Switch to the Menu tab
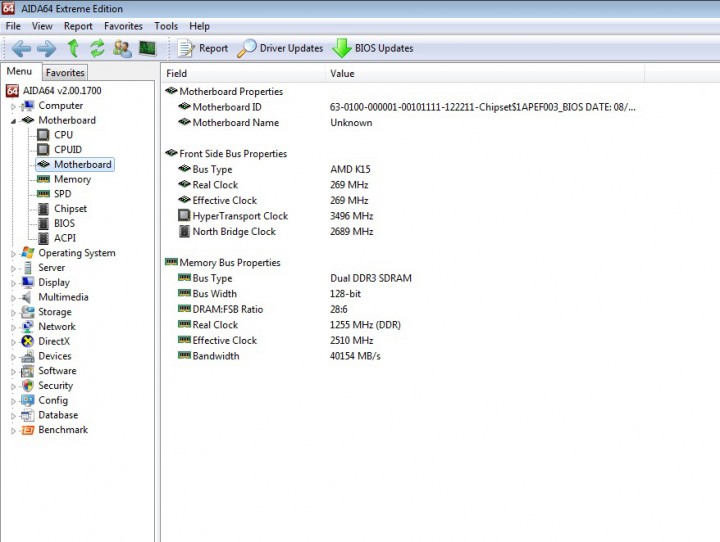This screenshot has width=720, height=542. (19, 72)
